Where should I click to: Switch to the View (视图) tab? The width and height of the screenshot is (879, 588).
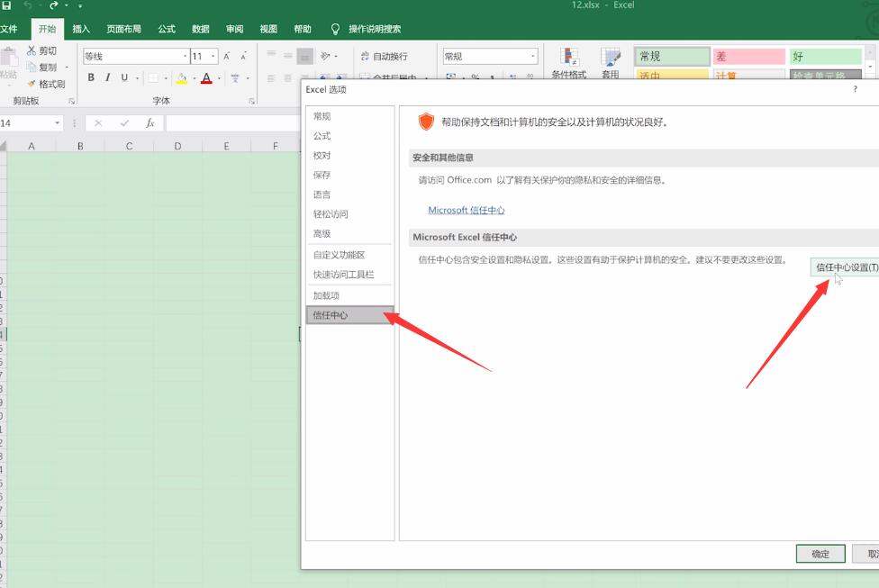click(268, 29)
